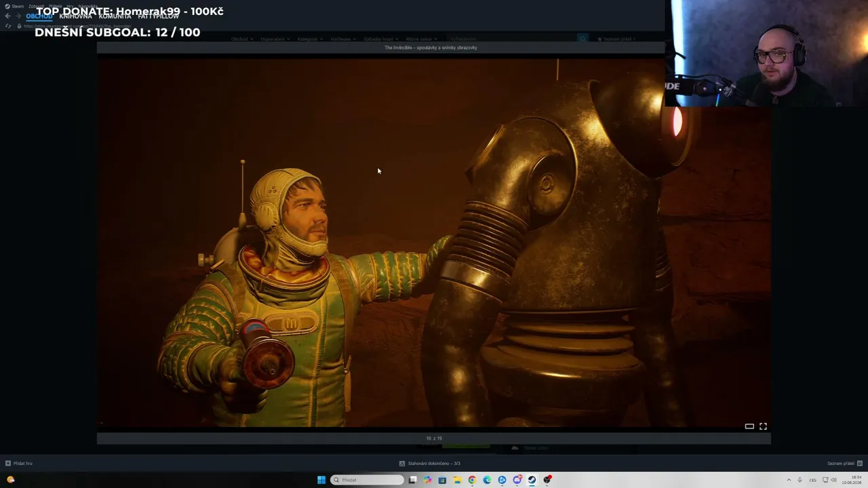Open the OBCHOD store tab

39,16
